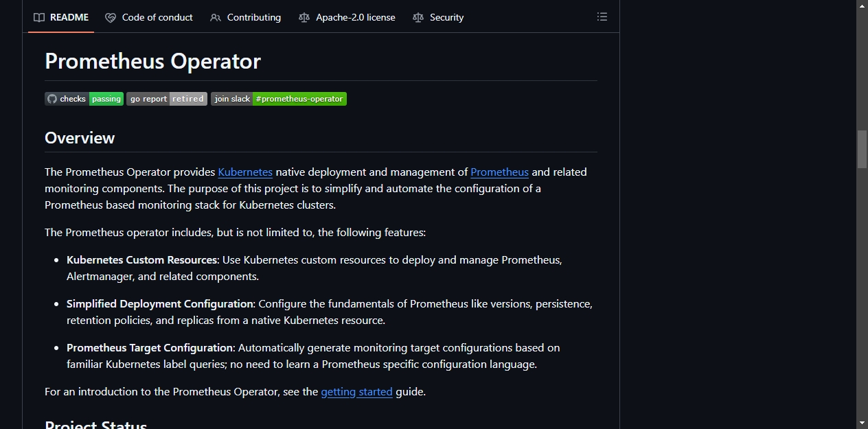Click the vertical scrollbar thumb
868x429 pixels.
click(x=862, y=149)
